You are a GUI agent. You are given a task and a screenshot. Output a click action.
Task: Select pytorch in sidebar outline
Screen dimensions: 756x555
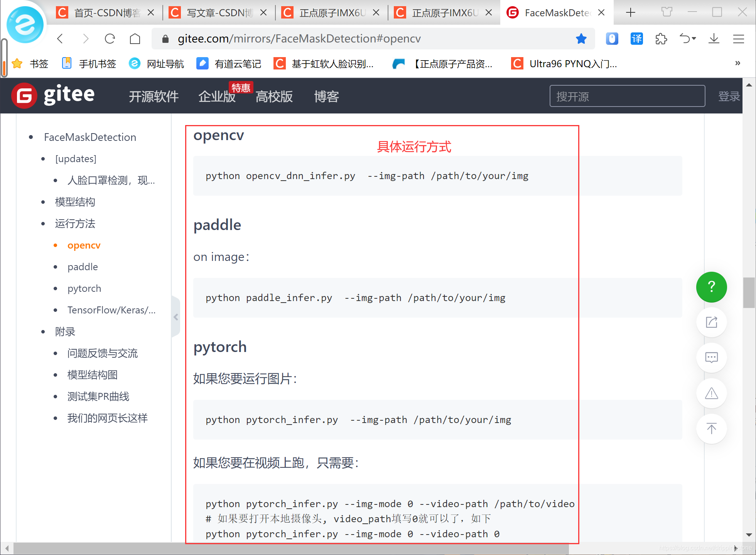pyautogui.click(x=84, y=288)
